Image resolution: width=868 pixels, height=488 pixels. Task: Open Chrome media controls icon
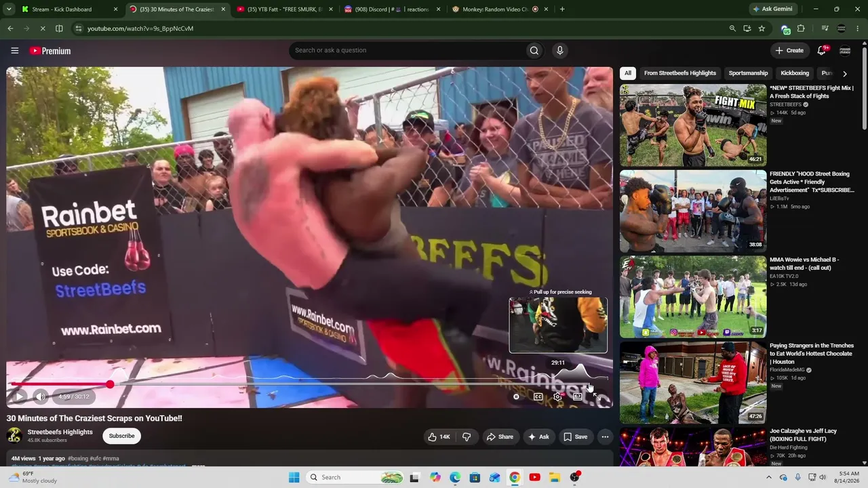pos(825,28)
